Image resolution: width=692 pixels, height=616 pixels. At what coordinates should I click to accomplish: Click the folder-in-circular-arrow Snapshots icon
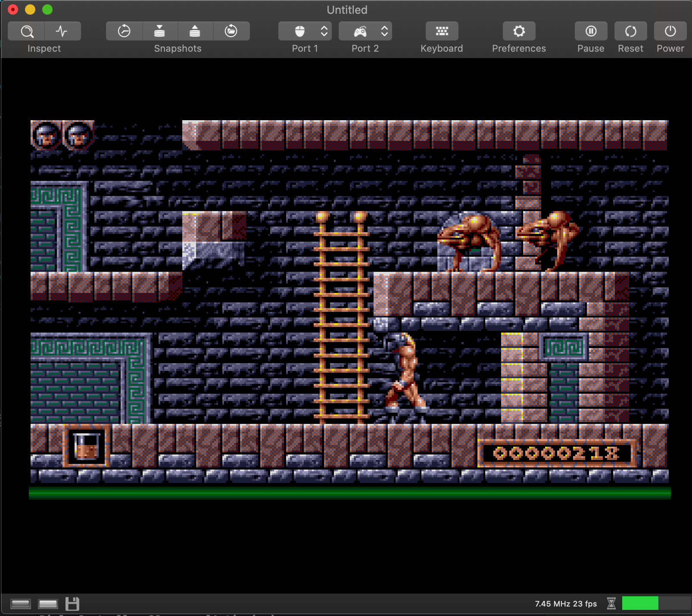click(231, 31)
